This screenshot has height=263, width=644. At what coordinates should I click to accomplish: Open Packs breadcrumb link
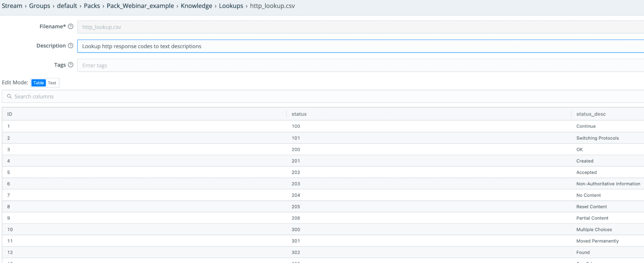pyautogui.click(x=92, y=6)
